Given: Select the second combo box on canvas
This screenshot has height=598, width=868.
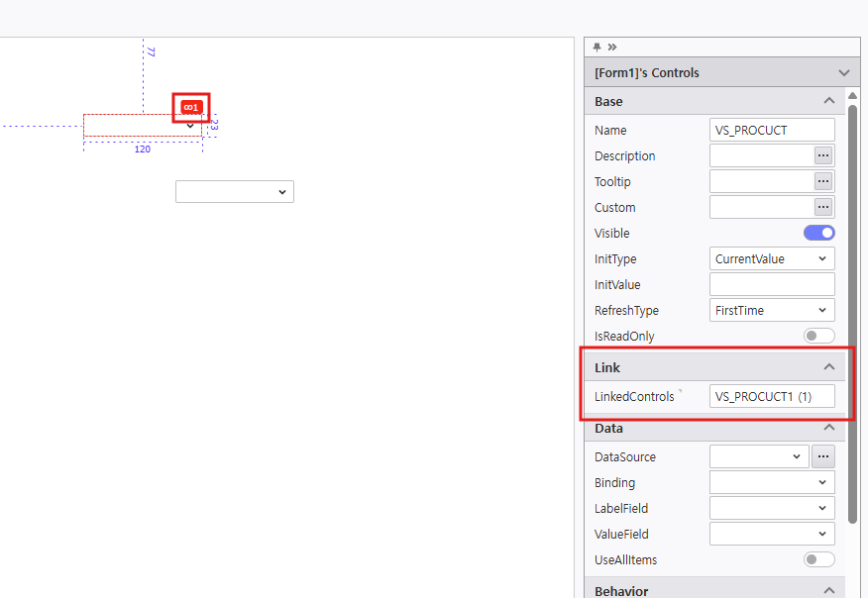Looking at the screenshot, I should pos(235,191).
